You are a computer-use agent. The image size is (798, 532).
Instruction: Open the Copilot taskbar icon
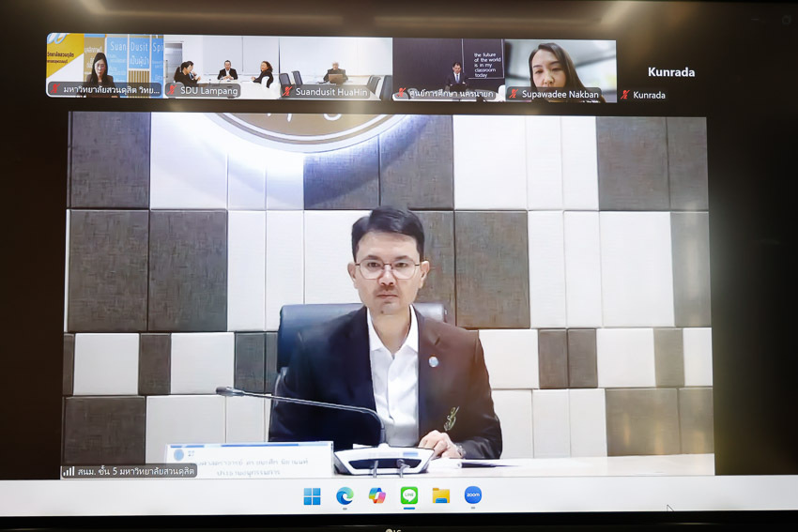pos(377,496)
